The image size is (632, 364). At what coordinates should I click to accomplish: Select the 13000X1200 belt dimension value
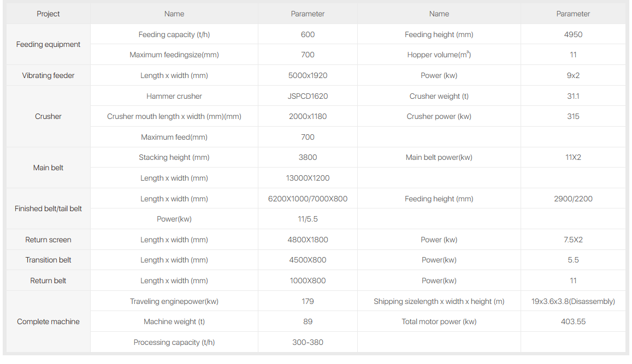click(308, 178)
